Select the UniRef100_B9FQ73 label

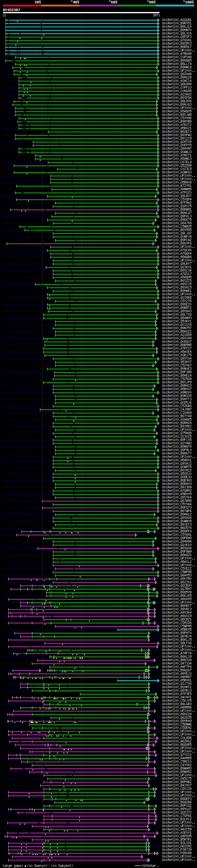pyautogui.click(x=177, y=508)
